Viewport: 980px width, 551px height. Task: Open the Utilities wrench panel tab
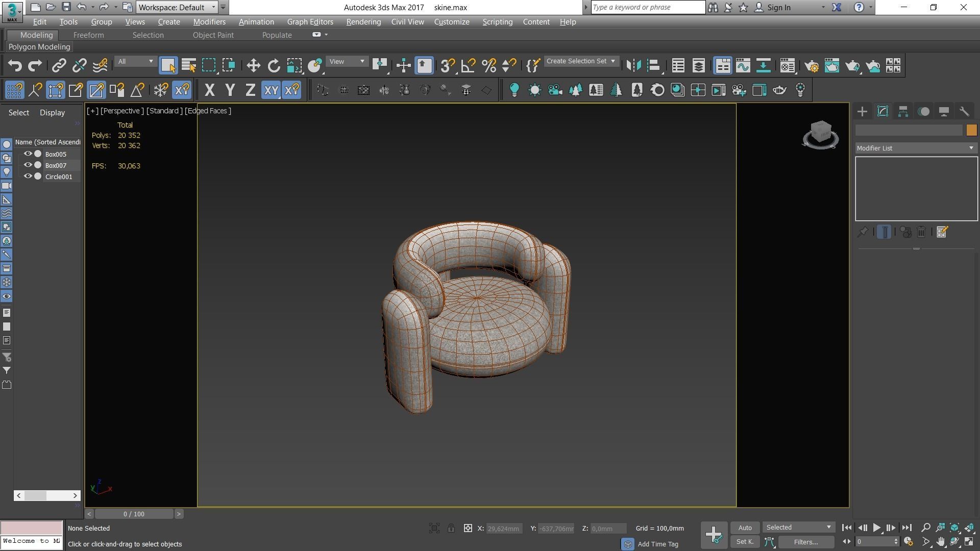point(964,112)
